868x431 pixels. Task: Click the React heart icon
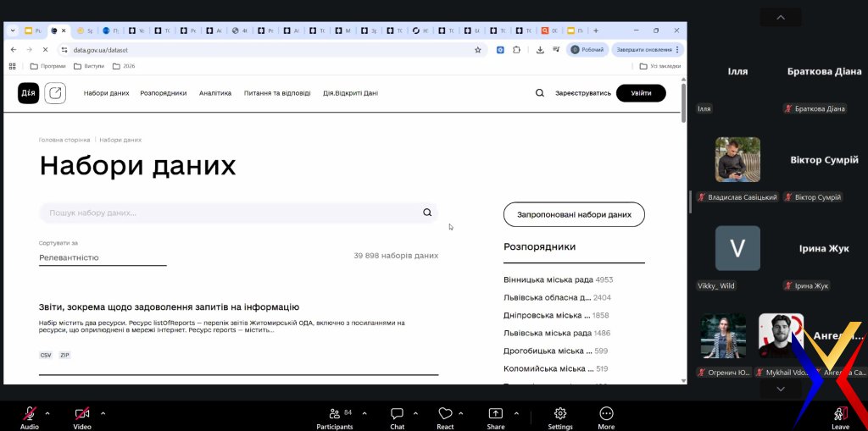click(445, 414)
